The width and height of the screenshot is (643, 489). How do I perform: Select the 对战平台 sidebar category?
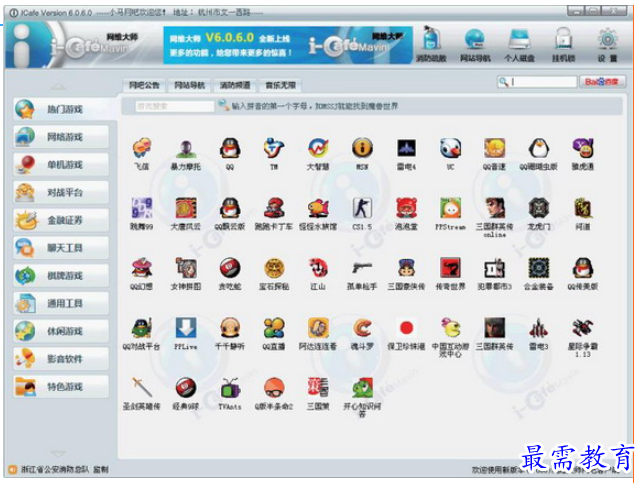click(62, 192)
